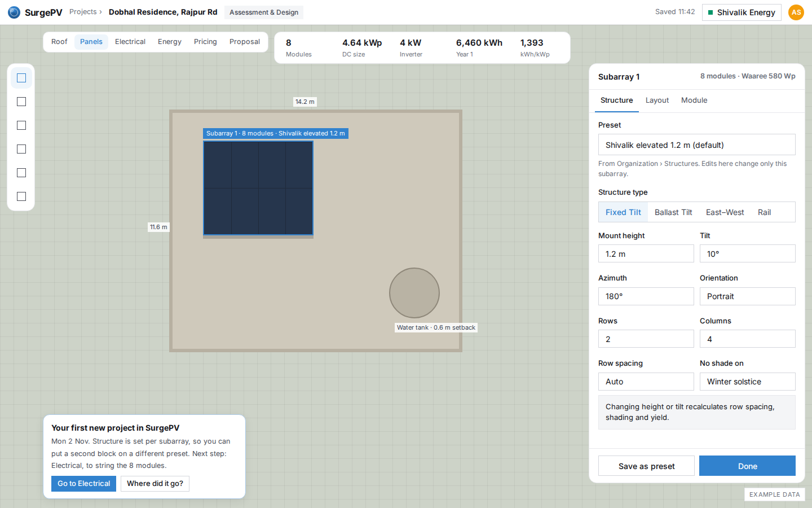
Task: Edit the Rows field
Action: point(646,339)
